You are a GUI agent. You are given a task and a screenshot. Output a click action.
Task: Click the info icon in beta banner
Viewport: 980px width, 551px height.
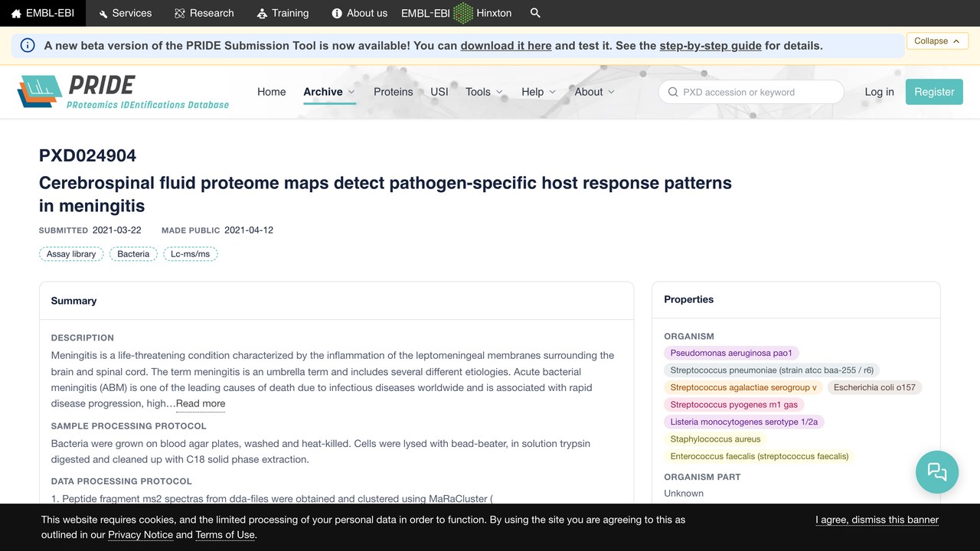pos(28,45)
